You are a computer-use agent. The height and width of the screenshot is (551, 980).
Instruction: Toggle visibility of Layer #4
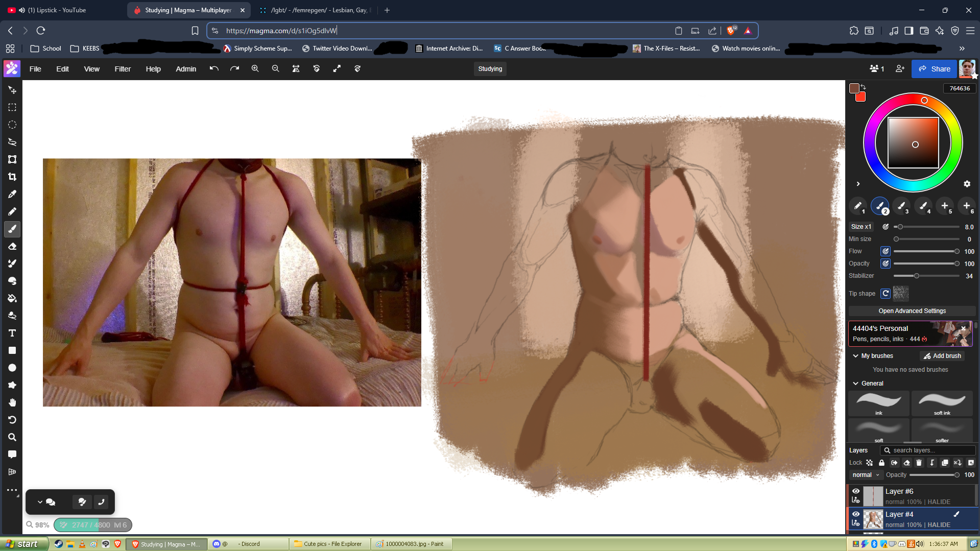856,514
